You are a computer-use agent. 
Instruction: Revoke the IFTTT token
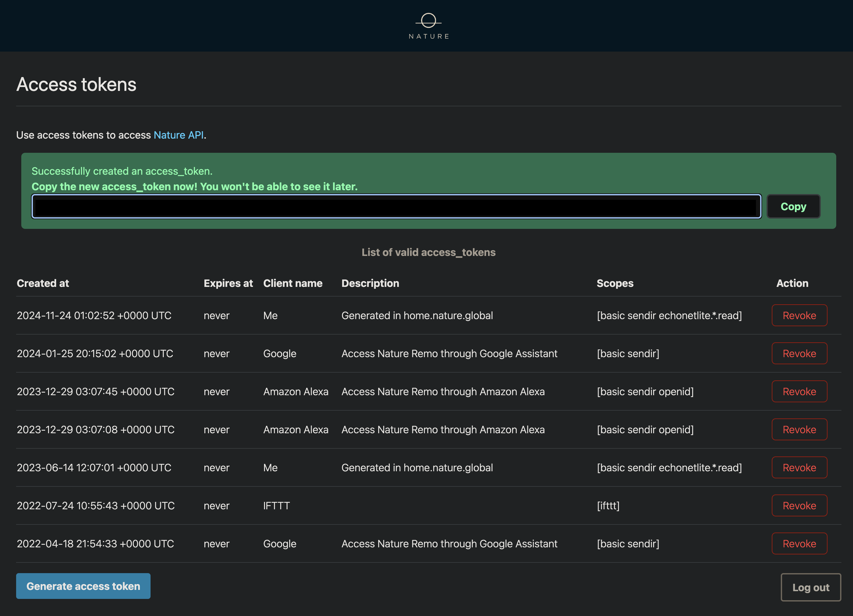click(x=799, y=505)
